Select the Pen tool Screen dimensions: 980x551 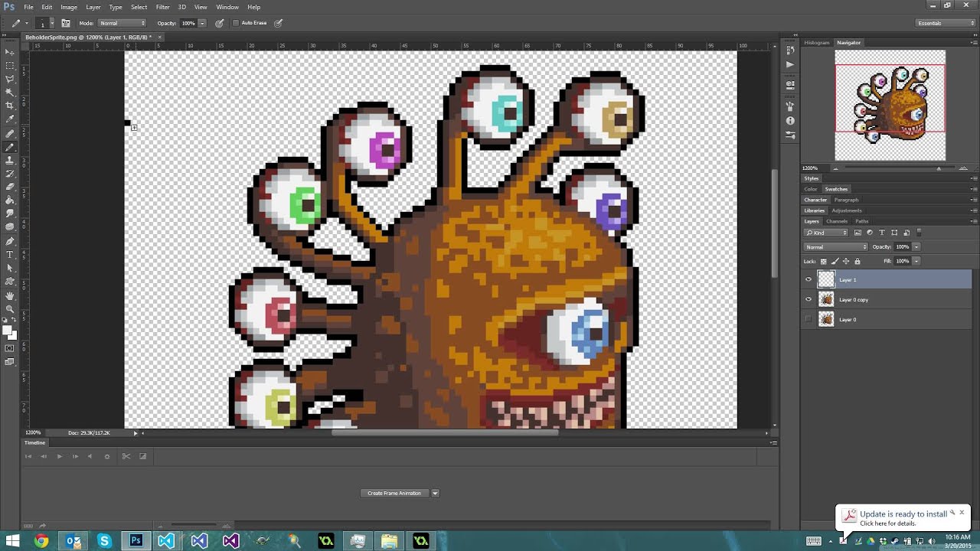9,241
